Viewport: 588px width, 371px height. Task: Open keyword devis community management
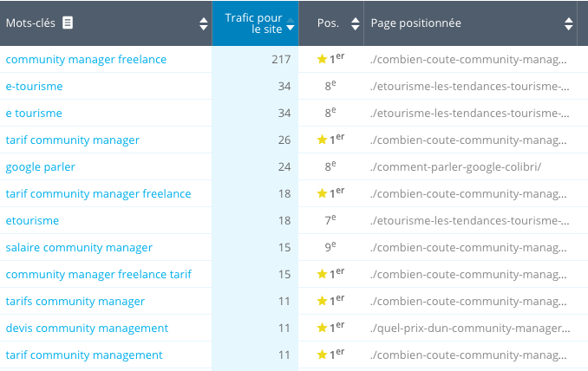tap(87, 329)
